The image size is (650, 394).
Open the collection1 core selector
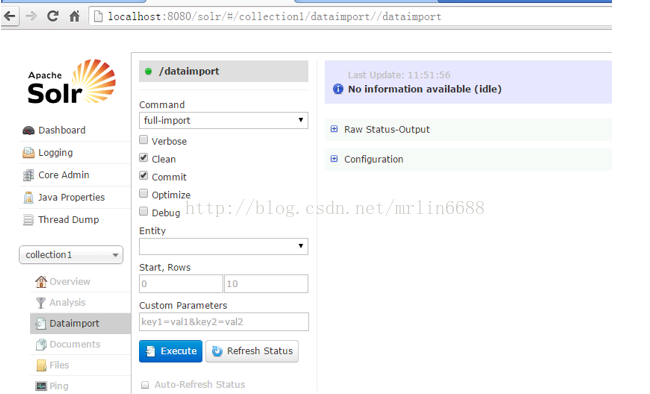(x=71, y=255)
